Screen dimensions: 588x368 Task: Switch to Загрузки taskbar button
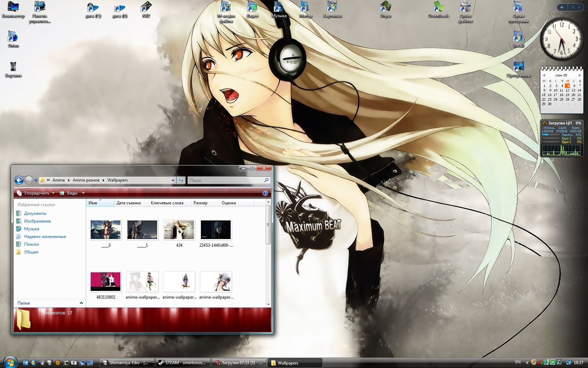click(239, 363)
